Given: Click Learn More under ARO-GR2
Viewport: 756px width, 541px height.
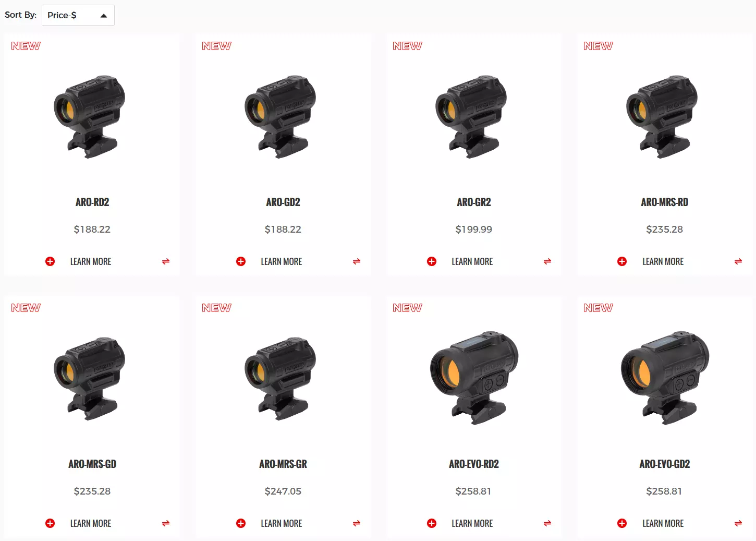Looking at the screenshot, I should (x=472, y=261).
